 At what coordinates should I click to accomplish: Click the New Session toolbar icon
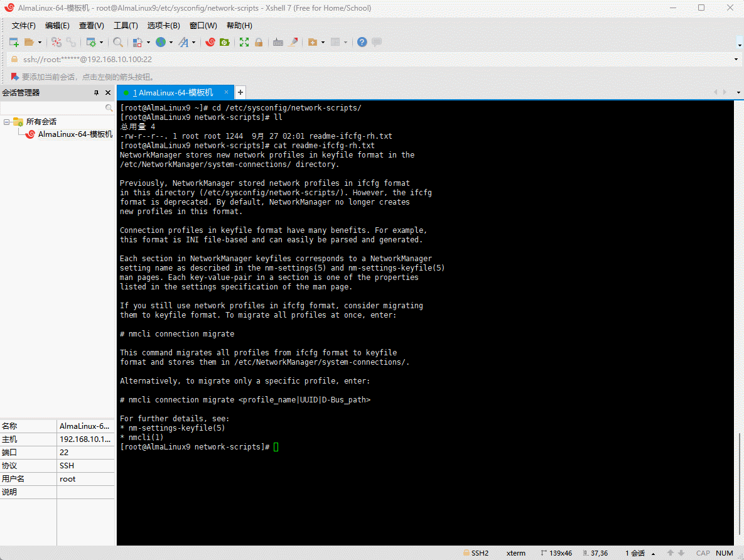click(14, 42)
